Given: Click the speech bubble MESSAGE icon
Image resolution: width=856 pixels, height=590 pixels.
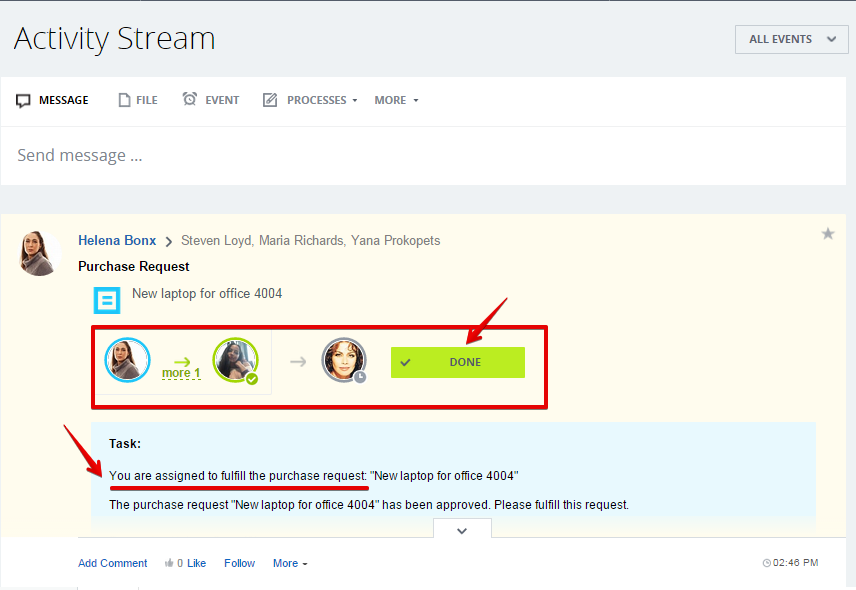Looking at the screenshot, I should pos(23,101).
